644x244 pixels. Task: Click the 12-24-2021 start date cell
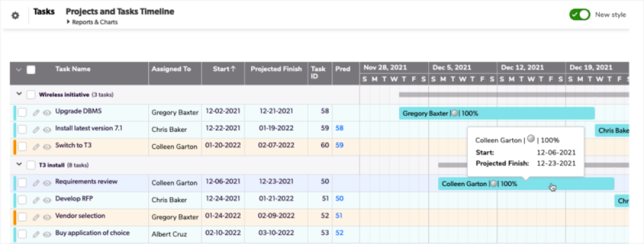tap(223, 198)
